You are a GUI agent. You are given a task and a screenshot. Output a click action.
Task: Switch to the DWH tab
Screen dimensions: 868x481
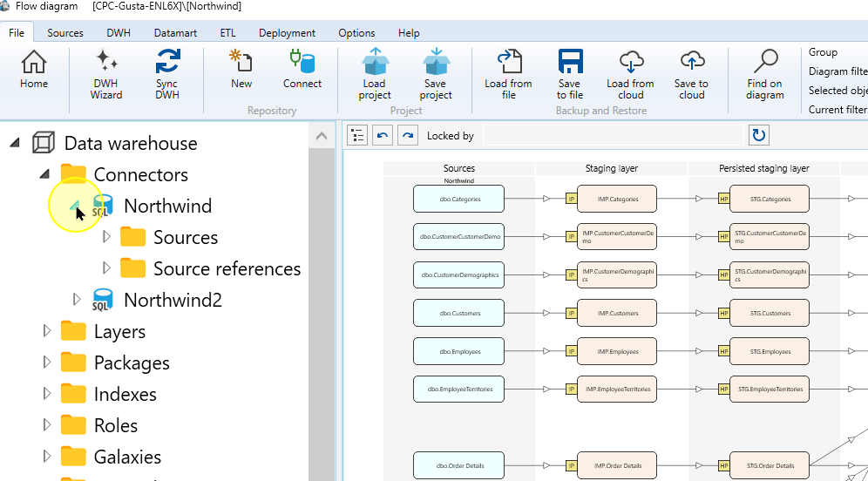119,32
